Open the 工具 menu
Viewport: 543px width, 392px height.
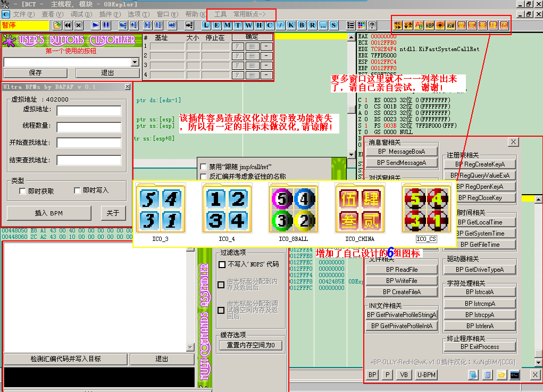coord(220,14)
